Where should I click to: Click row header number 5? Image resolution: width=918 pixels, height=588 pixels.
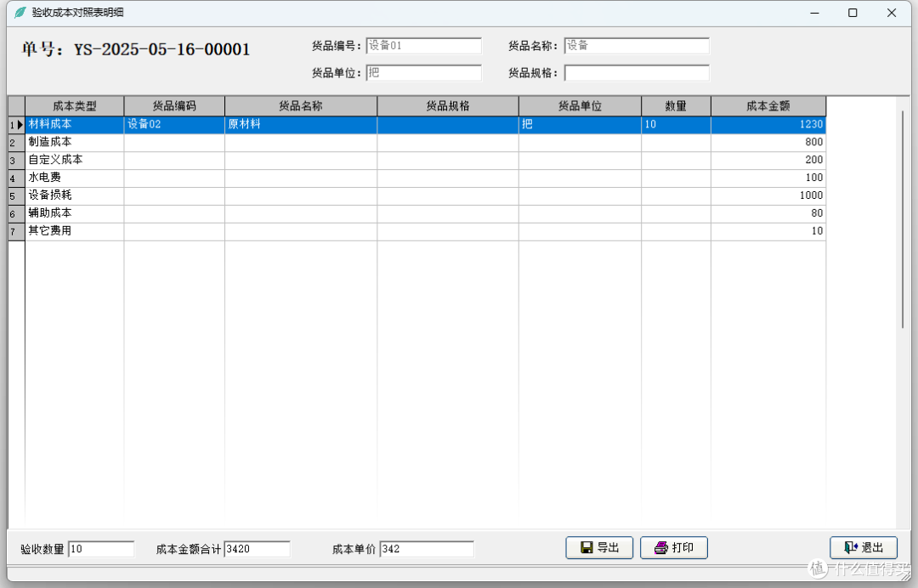[16, 195]
